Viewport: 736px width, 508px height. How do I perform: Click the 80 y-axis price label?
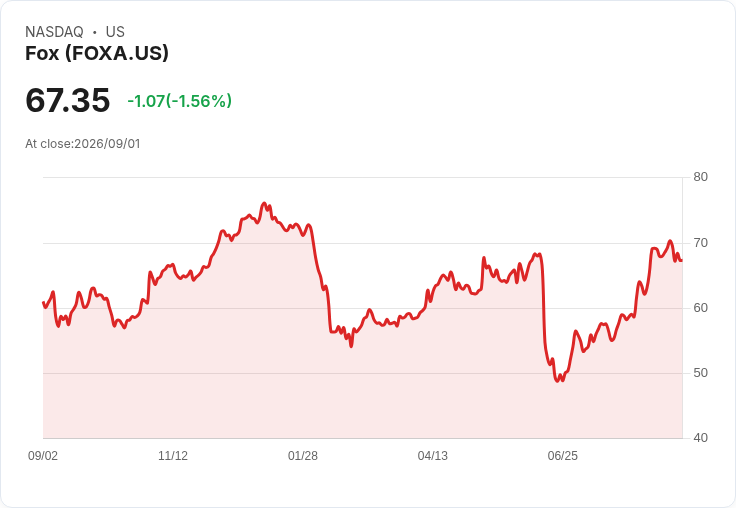tap(700, 177)
